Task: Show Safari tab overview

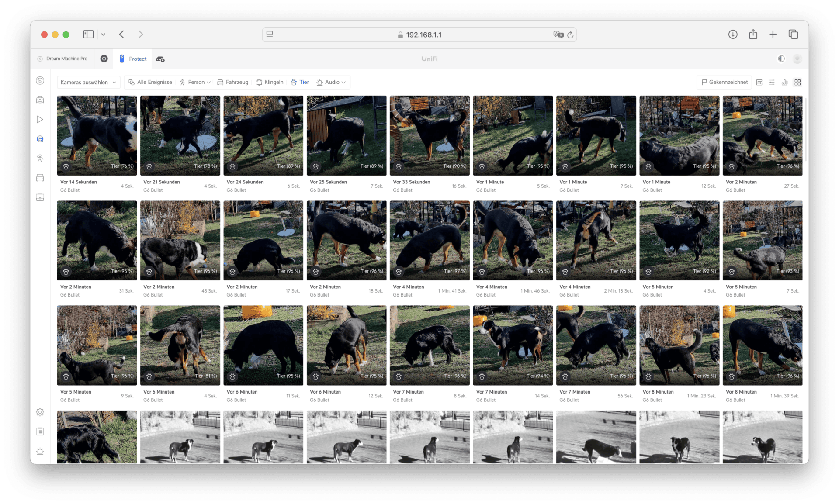Action: (794, 34)
